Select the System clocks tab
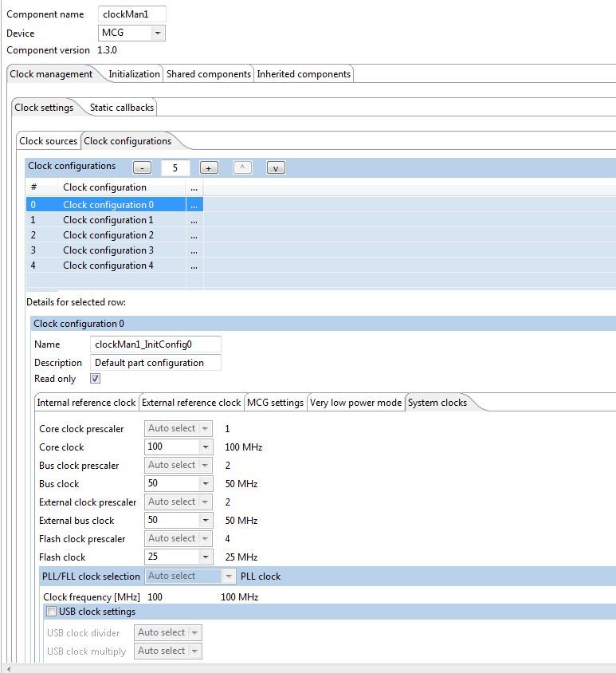Image resolution: width=616 pixels, height=673 pixels. 437,403
